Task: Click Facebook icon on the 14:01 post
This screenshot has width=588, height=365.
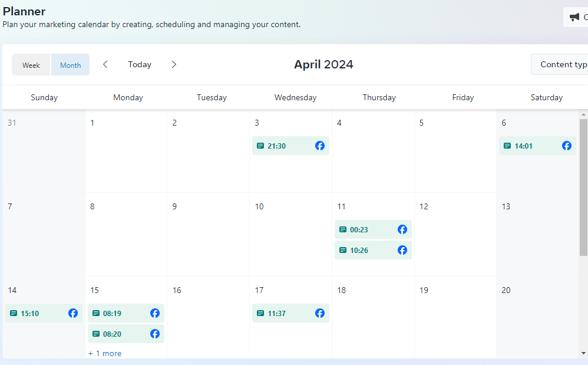Action: 567,146
